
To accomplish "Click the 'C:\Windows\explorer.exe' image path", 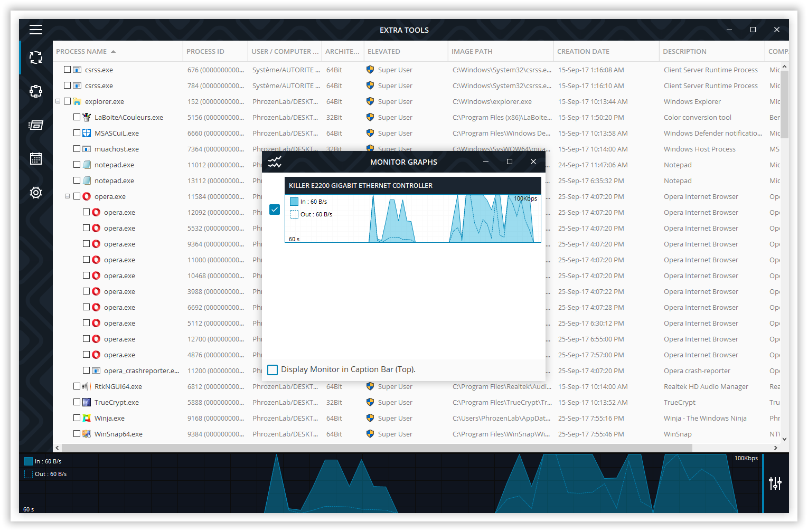I will point(492,101).
